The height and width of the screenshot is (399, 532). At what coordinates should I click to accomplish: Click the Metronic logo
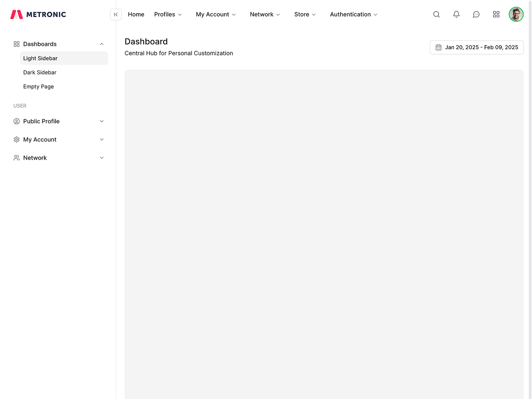(x=38, y=15)
